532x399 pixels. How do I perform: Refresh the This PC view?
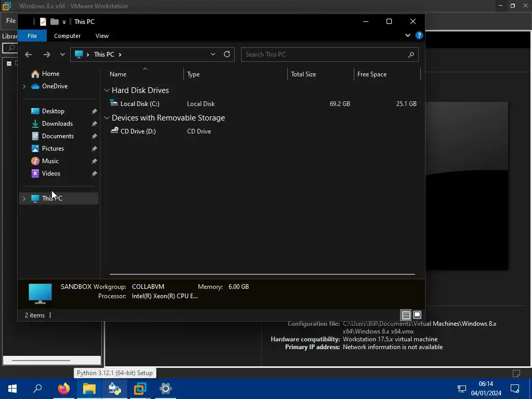[227, 54]
